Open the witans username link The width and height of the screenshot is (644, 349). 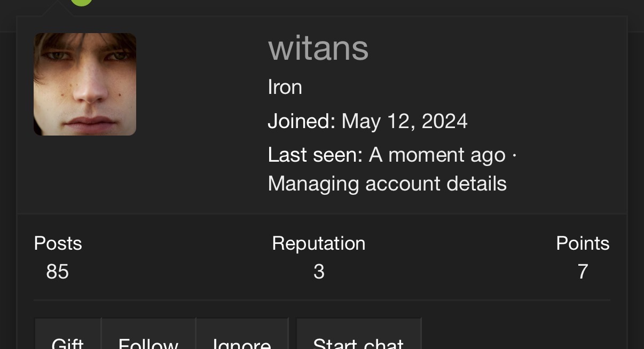click(318, 48)
